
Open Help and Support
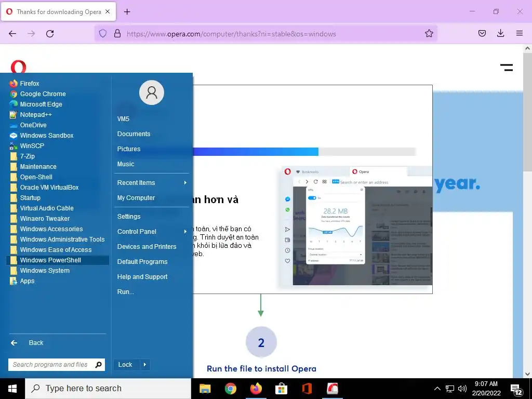tap(142, 277)
